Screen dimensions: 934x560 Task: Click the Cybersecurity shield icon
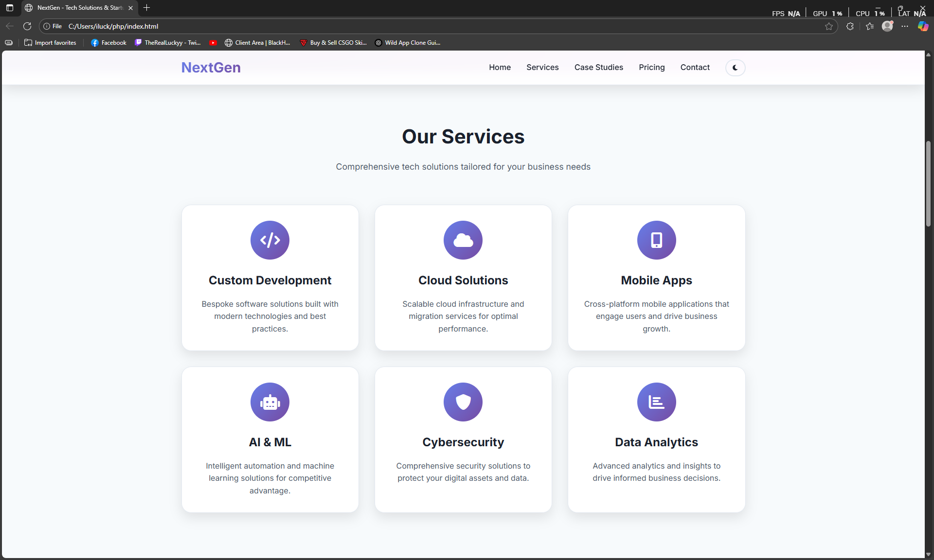click(x=463, y=402)
